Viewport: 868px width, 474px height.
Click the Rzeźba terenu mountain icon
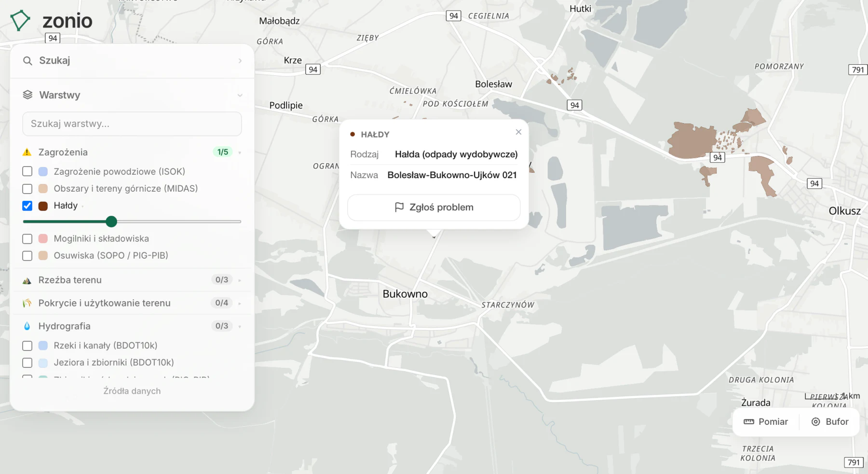[x=27, y=280]
